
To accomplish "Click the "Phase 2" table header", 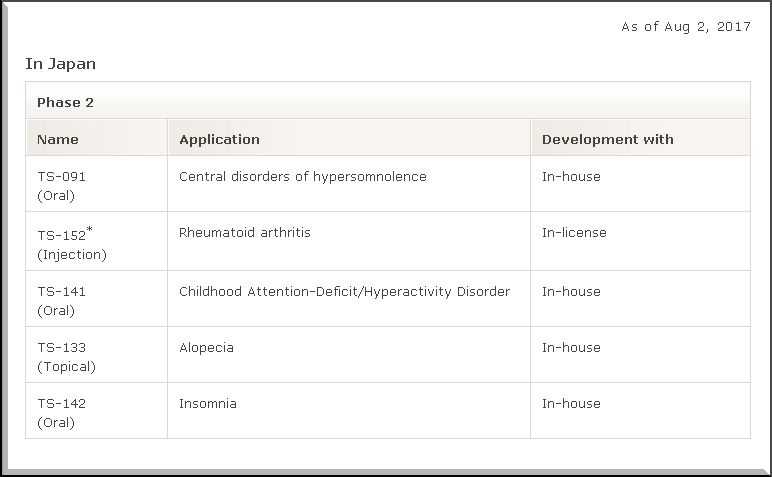I will click(65, 102).
